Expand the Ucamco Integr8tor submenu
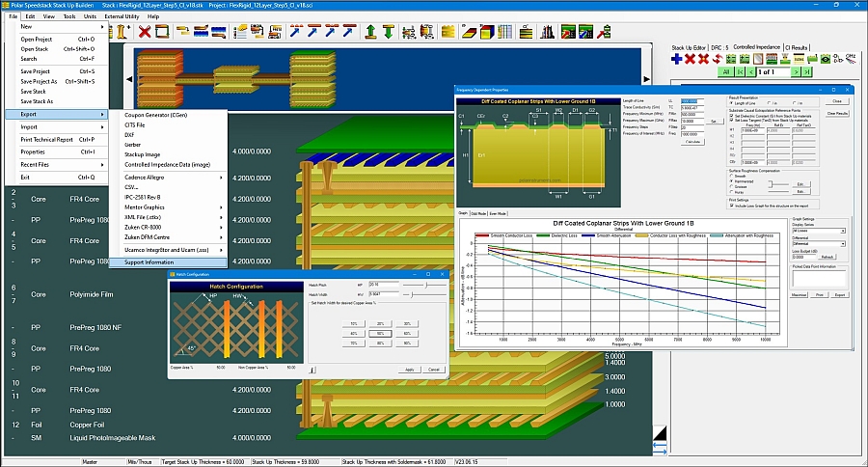 [x=168, y=250]
